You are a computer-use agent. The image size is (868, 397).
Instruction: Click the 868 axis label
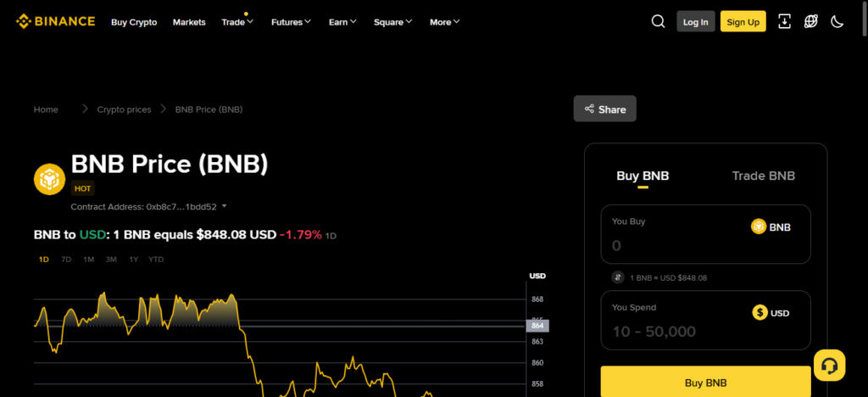[537, 299]
